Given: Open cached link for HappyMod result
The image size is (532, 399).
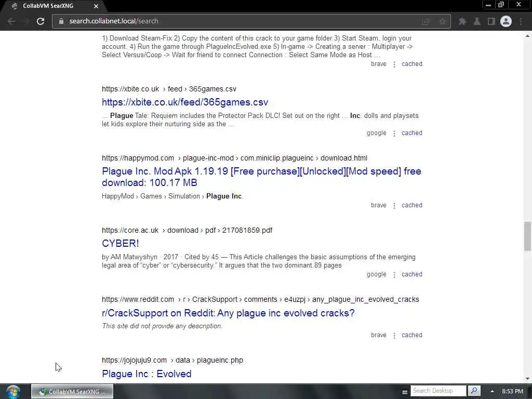Looking at the screenshot, I should tap(412, 205).
